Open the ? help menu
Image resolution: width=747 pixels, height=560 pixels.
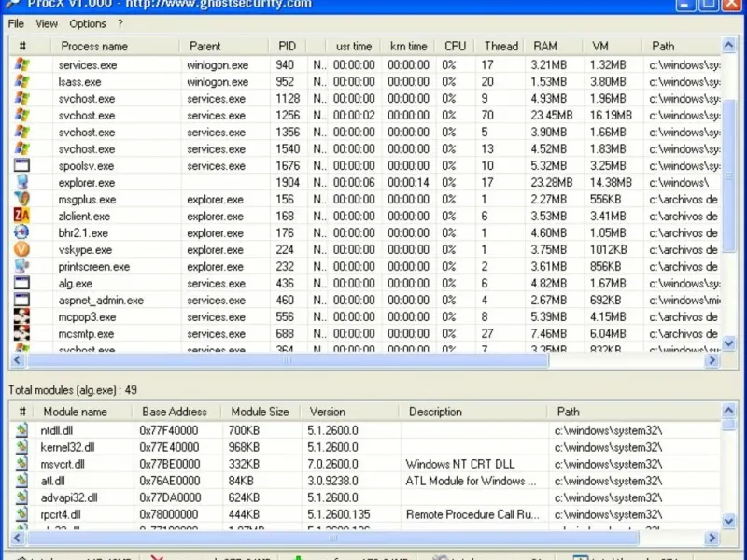pyautogui.click(x=120, y=23)
